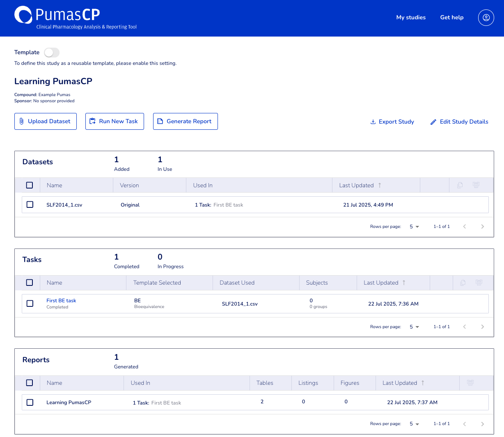Viewport: 504px width, 437px height.
Task: Sort Datasets by Last Updated arrow
Action: 380,185
